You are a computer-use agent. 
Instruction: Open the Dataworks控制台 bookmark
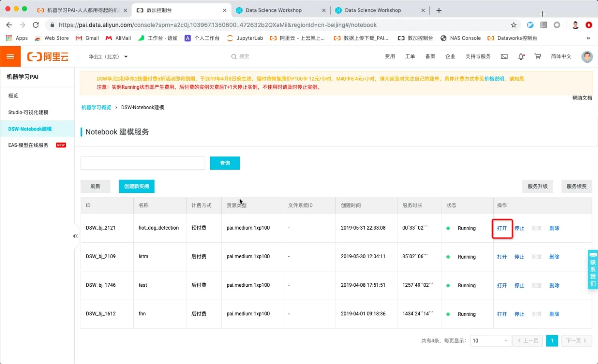(x=513, y=38)
